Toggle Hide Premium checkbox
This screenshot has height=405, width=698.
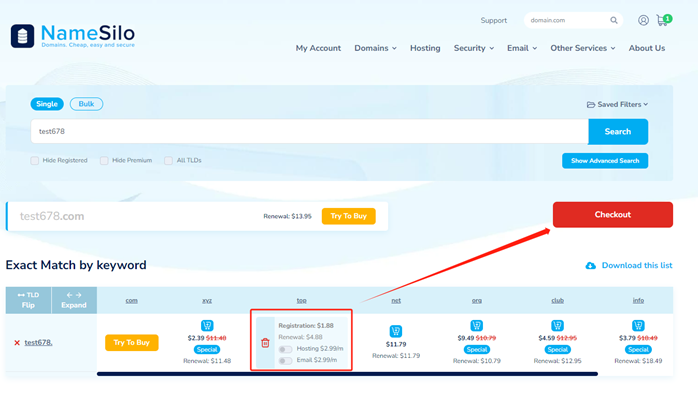(x=104, y=160)
